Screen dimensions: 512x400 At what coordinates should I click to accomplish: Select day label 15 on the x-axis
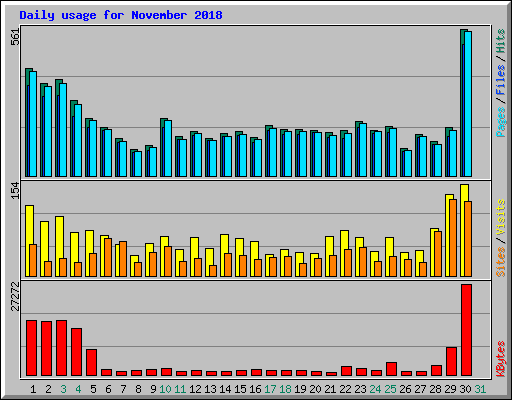(240, 389)
